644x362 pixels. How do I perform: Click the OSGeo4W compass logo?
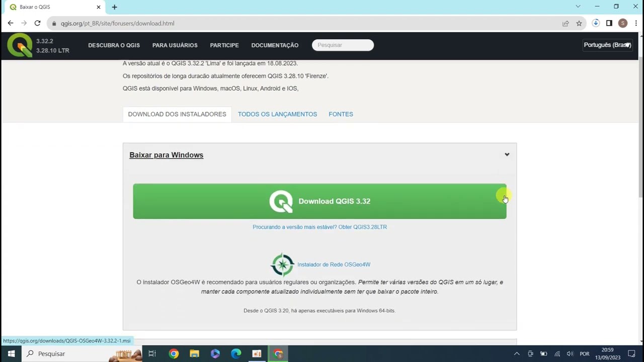pyautogui.click(x=282, y=264)
